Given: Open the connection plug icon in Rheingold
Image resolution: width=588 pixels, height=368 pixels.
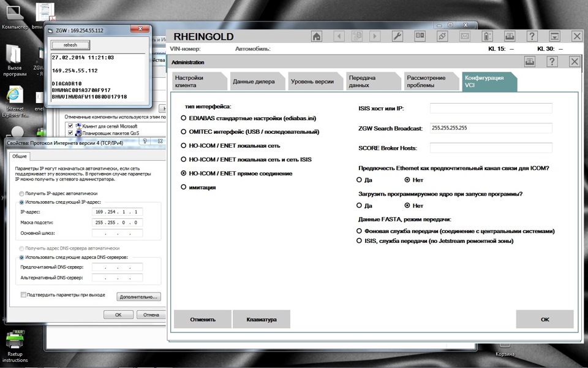Looking at the screenshot, I should (442, 36).
